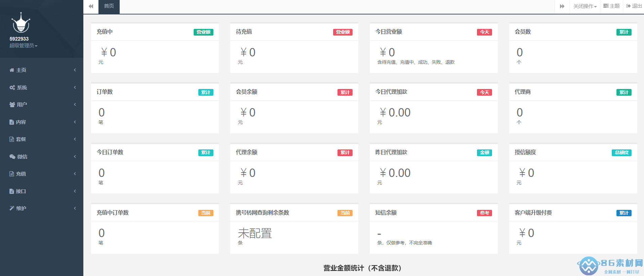The image size is (644, 276).
Task: Click the 今日营业额 statistics card
Action: 433,48
